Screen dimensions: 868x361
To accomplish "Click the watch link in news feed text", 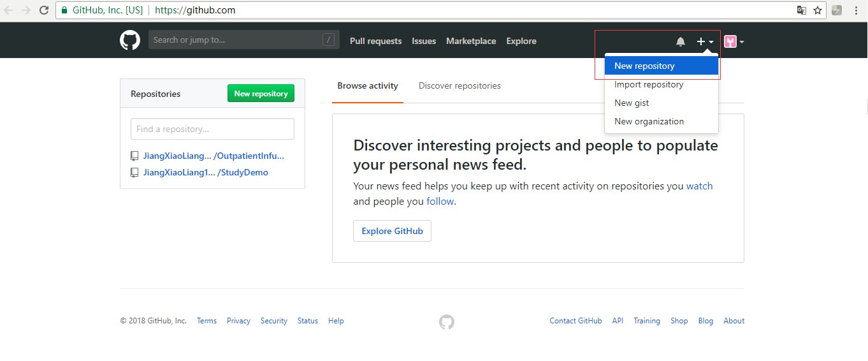I will click(699, 186).
